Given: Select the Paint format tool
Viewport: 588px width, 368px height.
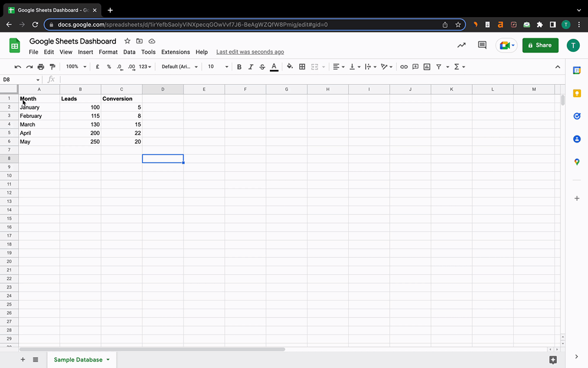Looking at the screenshot, I should [52, 67].
